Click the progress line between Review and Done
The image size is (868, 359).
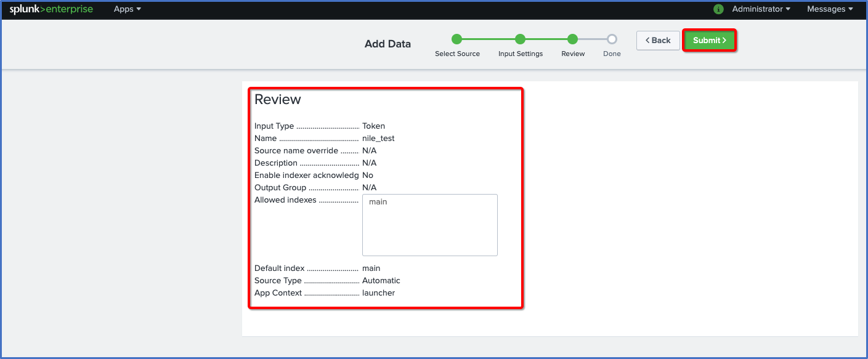click(x=592, y=39)
